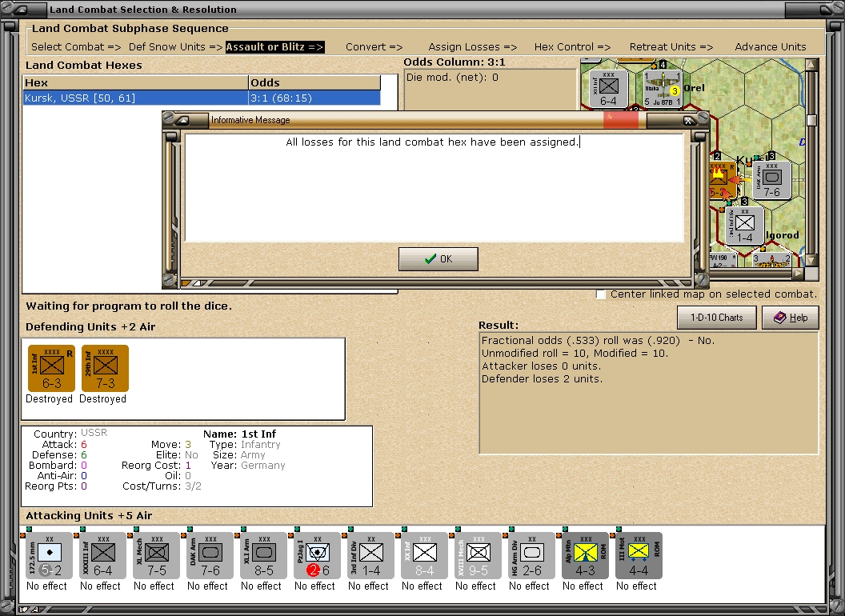This screenshot has width=845, height=616.
Task: Click the No effect label under III Mot
Action: (x=636, y=586)
